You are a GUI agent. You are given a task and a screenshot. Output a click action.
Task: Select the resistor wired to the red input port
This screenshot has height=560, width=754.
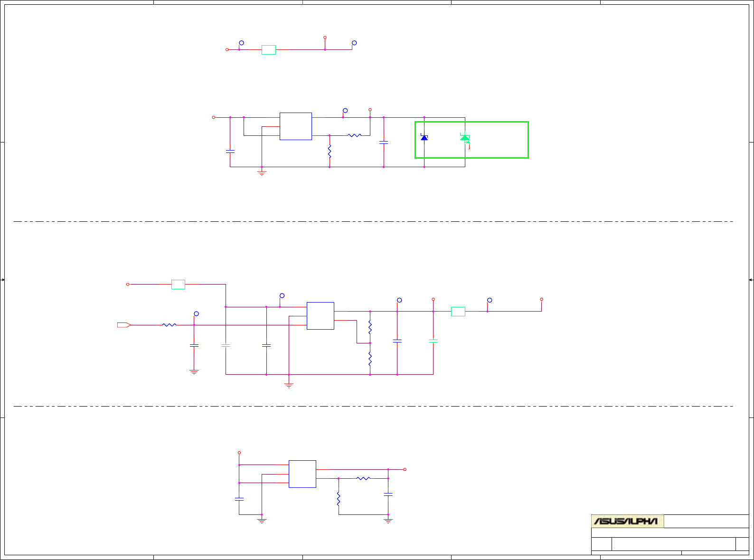point(170,325)
